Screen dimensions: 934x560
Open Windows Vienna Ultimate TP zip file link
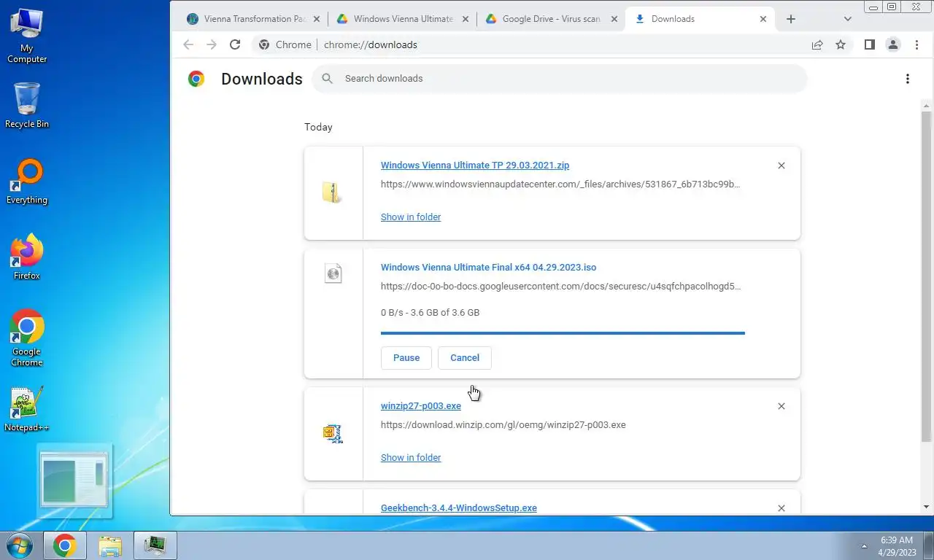(x=475, y=166)
